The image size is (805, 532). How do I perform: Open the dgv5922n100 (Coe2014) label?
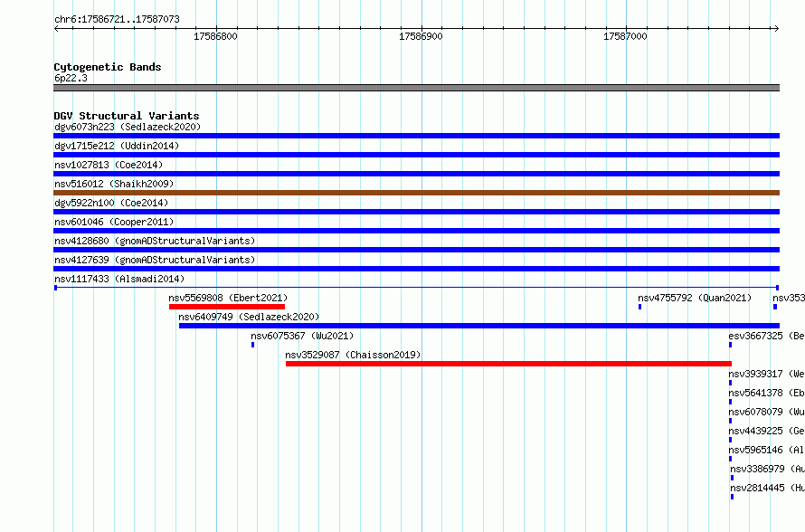(111, 203)
